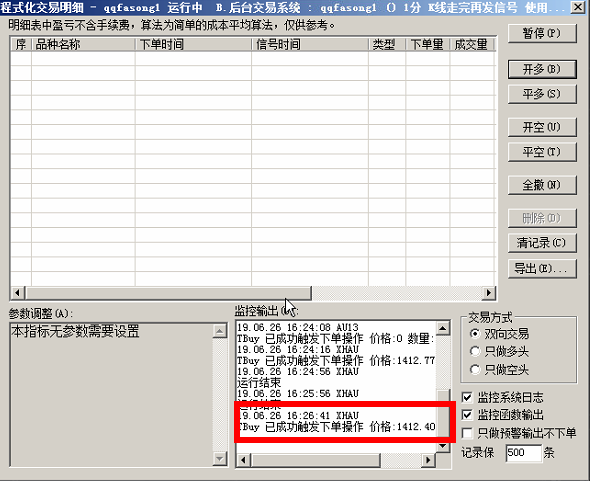
Task: Click the log line '19.06.26 16:24:56 XHAU'
Action: pos(298,371)
